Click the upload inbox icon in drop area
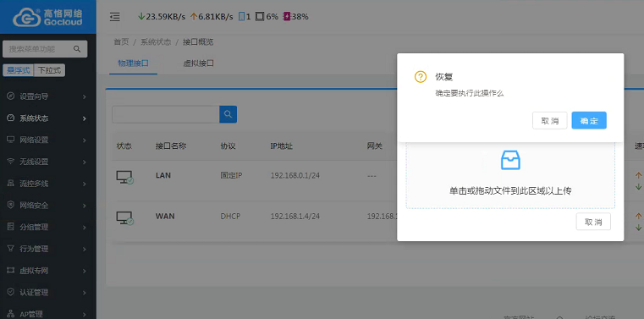Screen dimensions: 644x319 pyautogui.click(x=510, y=160)
